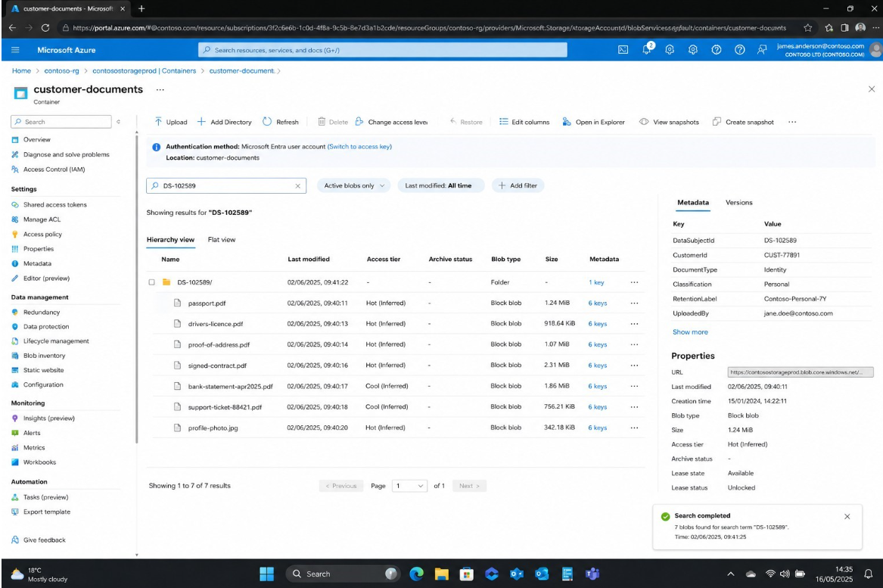Open ellipsis menu for profile-photo.jpg row

[634, 428]
